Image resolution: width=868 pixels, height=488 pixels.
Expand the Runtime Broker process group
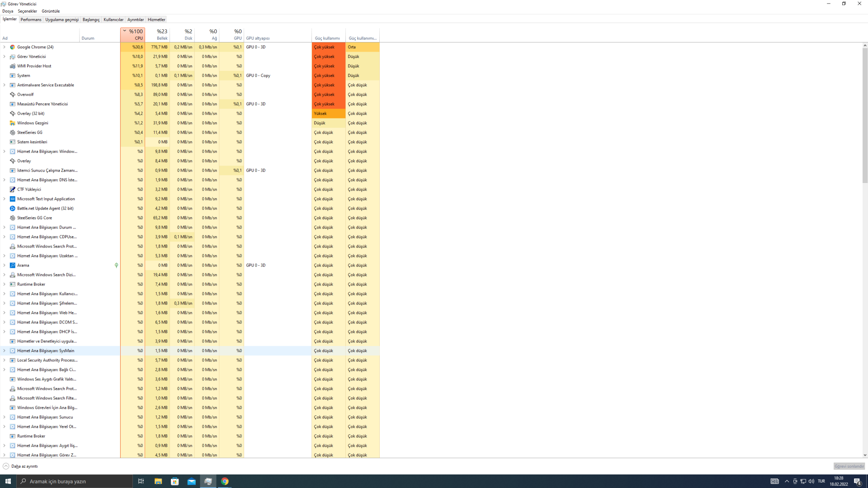[x=5, y=284]
